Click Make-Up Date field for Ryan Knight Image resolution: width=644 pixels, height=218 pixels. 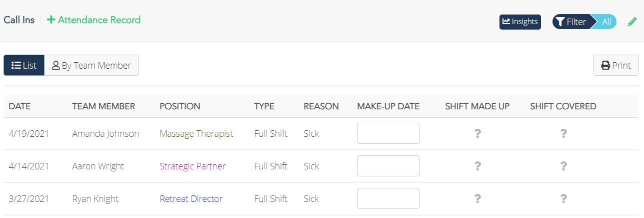coord(388,199)
